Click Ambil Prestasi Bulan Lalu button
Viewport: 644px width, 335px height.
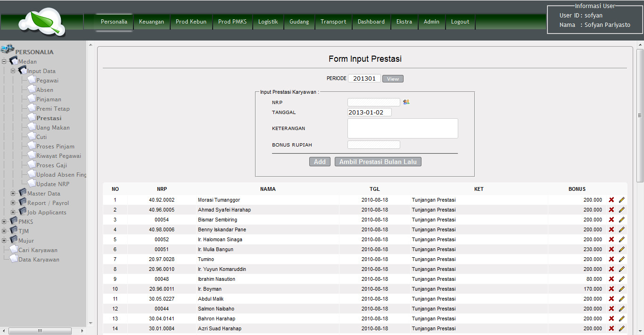378,162
